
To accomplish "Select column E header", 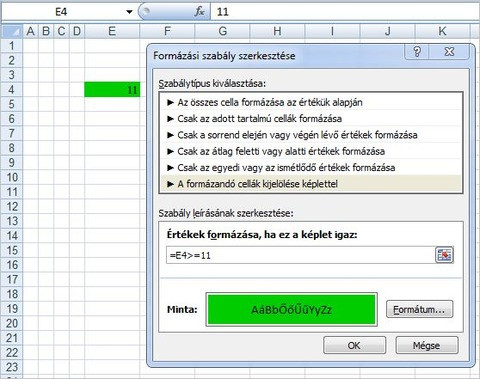I will coord(112,31).
